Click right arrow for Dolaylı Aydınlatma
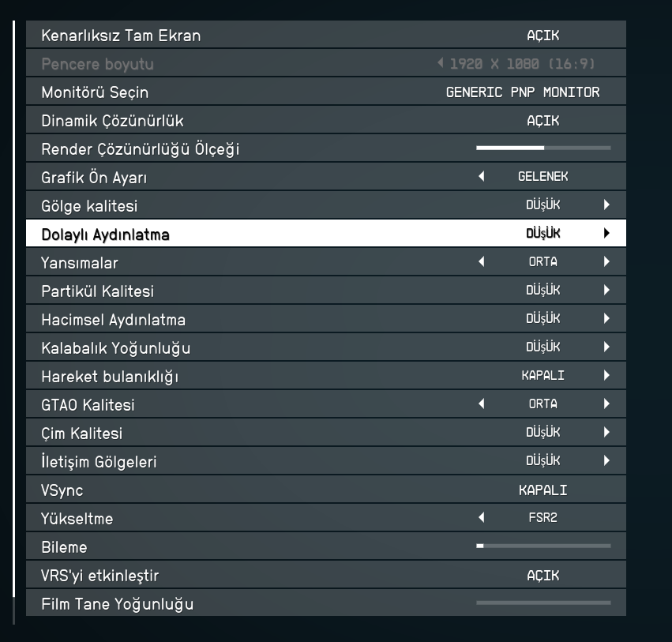The width and height of the screenshot is (672, 642). pos(606,234)
